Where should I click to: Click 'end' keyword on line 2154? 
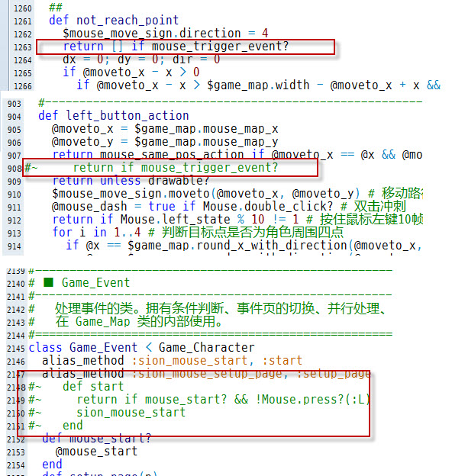[52, 465]
